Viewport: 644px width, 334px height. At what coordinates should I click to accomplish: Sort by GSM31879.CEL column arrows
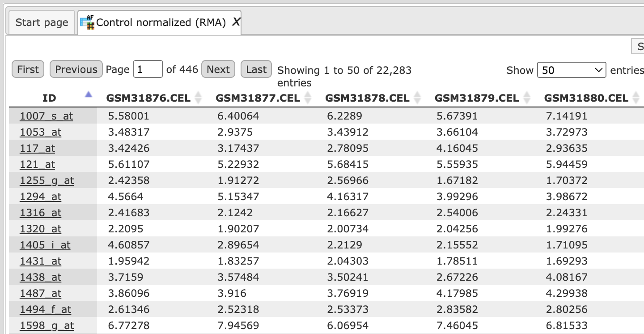tap(527, 98)
